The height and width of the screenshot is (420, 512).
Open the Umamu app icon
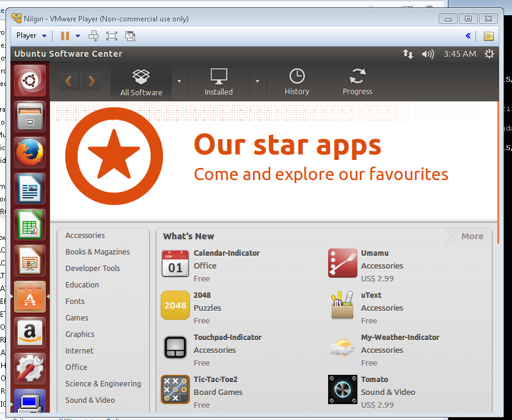[x=343, y=263]
